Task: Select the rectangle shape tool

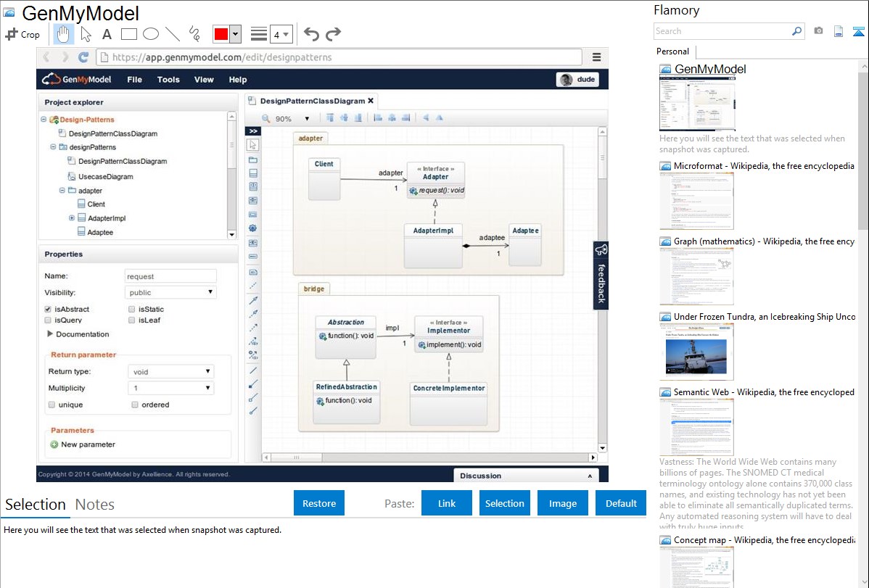Action: [x=129, y=34]
